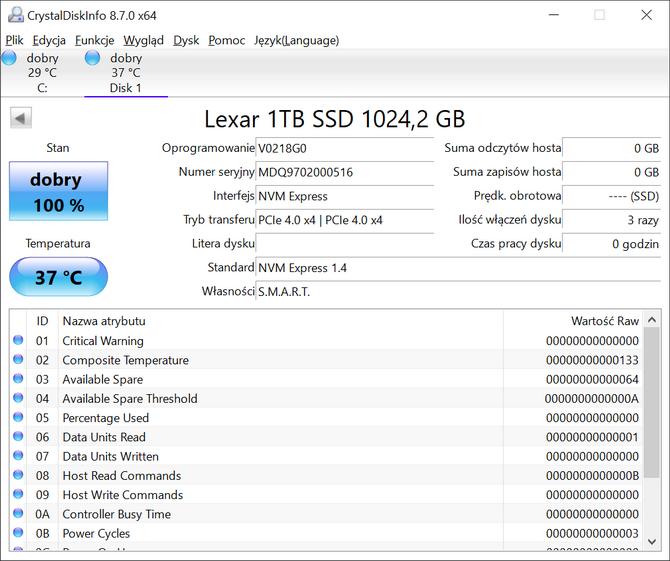Open the Plik menu
Image resolution: width=670 pixels, height=561 pixels.
[14, 41]
